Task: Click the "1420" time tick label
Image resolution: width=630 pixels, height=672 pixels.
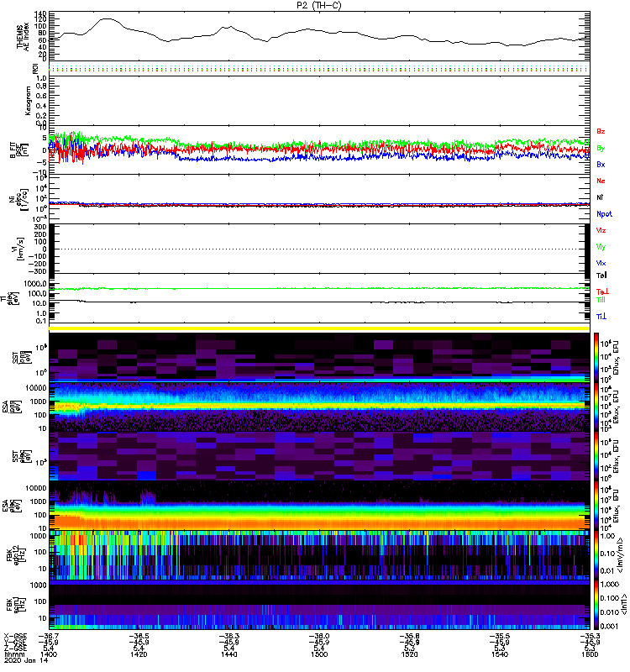Action: tap(139, 654)
